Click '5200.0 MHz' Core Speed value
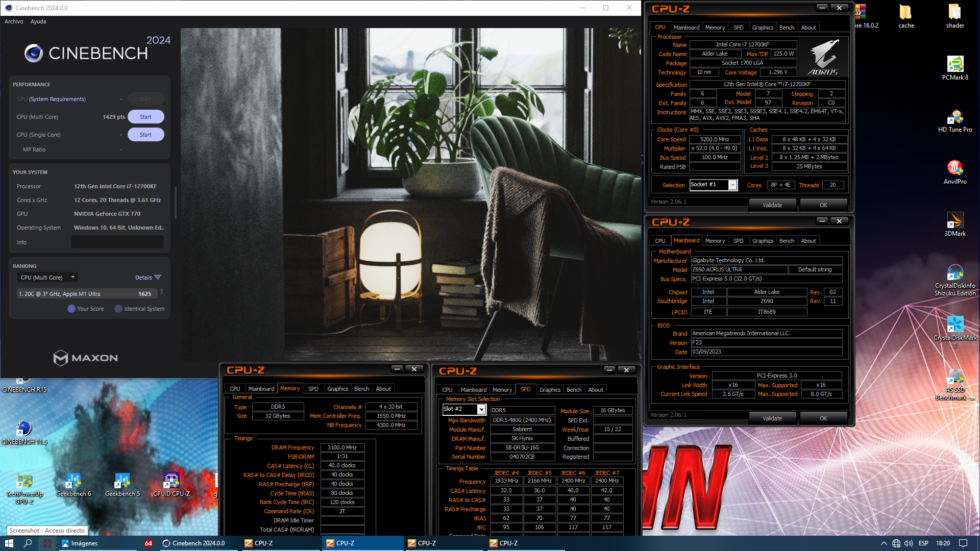 click(715, 139)
